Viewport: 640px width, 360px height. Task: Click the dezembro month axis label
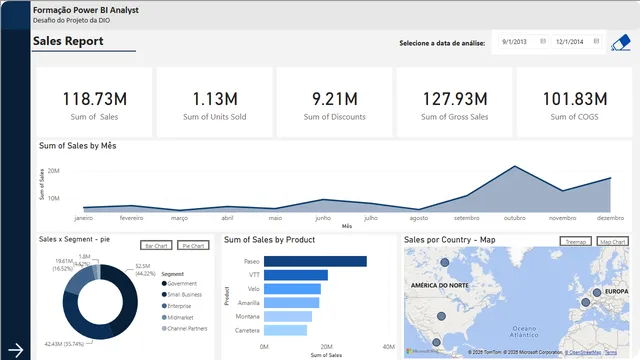click(x=610, y=218)
